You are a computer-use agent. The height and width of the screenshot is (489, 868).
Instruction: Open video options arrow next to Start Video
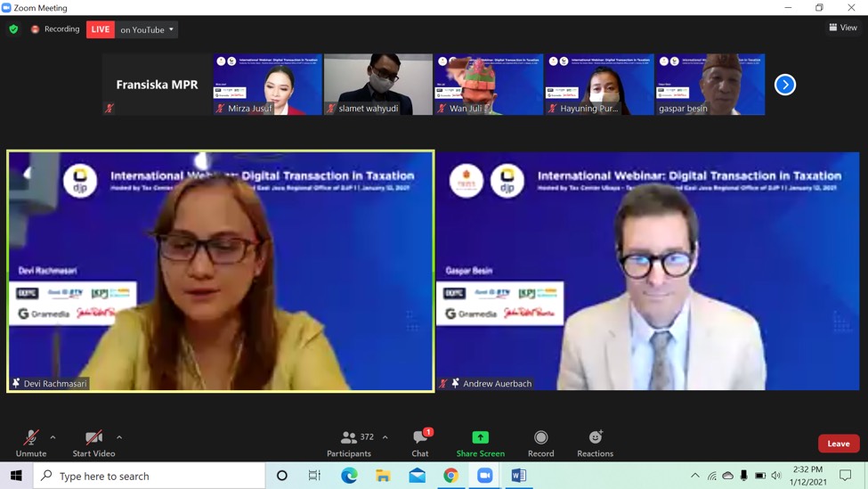[x=119, y=437]
